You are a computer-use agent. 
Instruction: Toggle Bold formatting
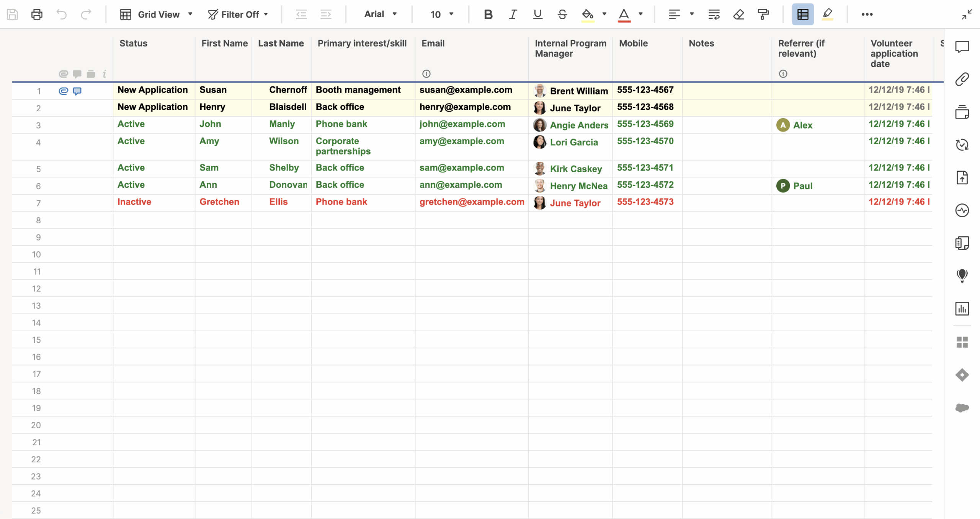click(488, 15)
